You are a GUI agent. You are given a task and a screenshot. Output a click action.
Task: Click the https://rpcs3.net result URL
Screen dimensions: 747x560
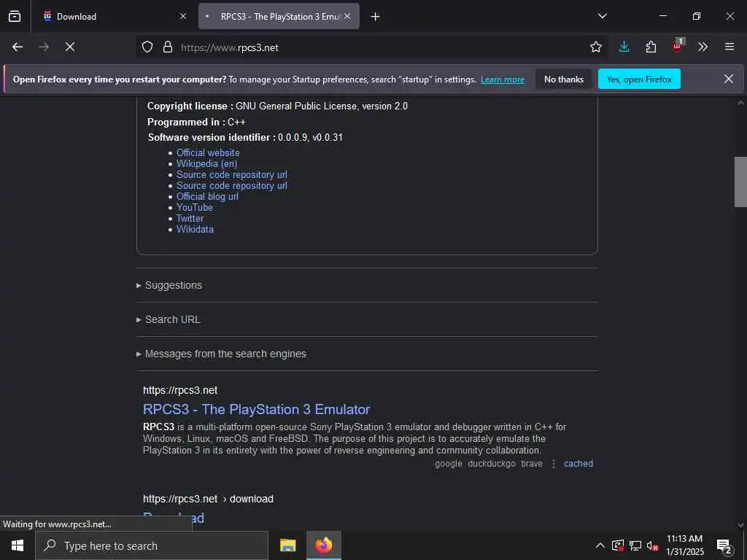pyautogui.click(x=180, y=391)
